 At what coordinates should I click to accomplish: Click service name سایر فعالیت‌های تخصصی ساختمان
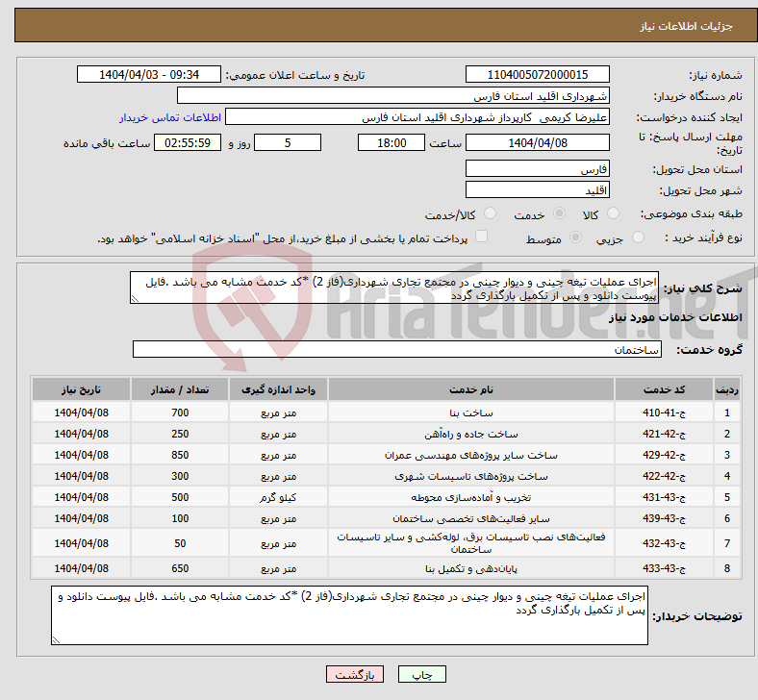tap(470, 518)
